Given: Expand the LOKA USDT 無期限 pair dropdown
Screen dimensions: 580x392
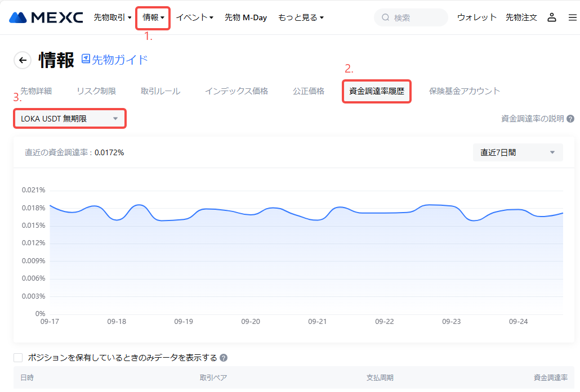Looking at the screenshot, I should coord(69,119).
